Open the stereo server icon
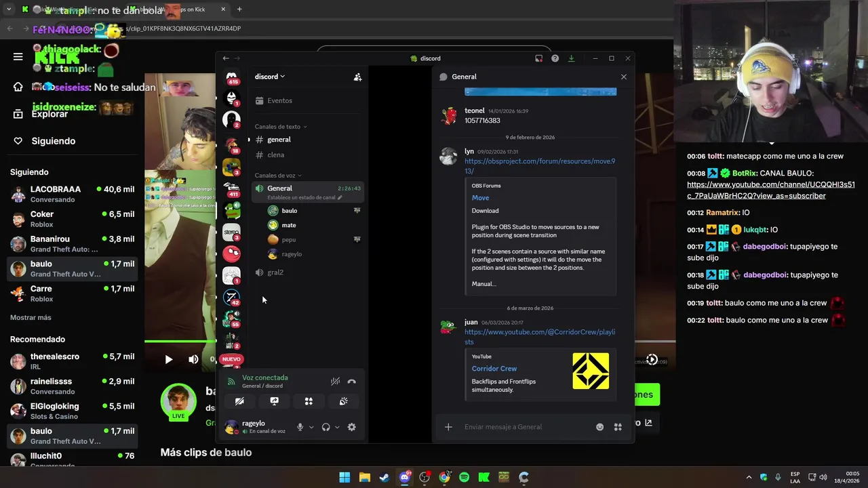This screenshot has width=868, height=488. (x=231, y=232)
